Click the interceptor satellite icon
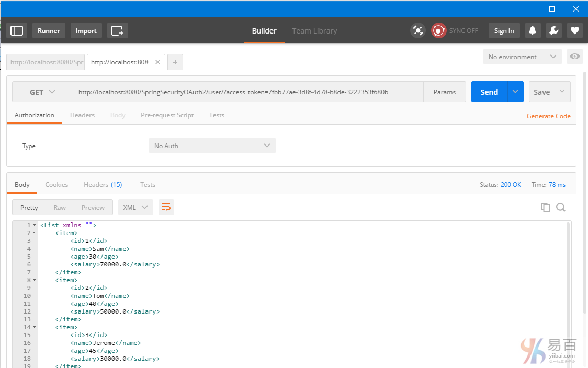 [418, 30]
